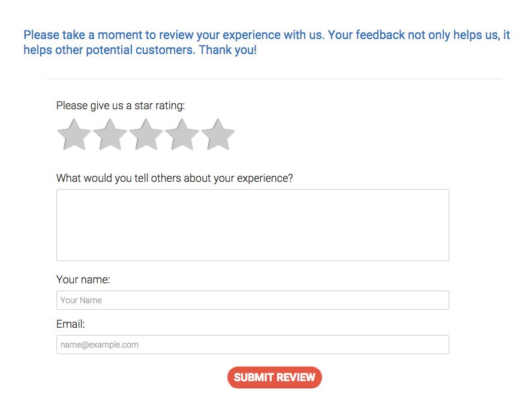
Task: Click the Your Name input field
Action: [x=253, y=300]
